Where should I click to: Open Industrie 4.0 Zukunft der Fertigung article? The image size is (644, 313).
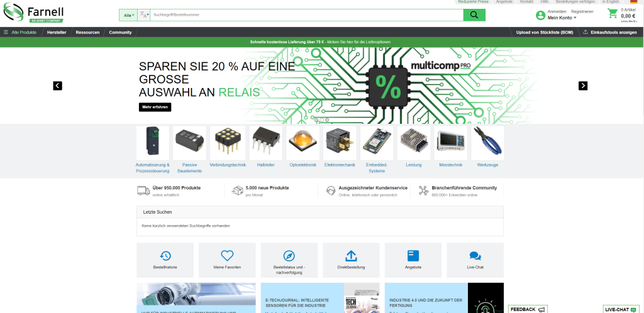(426, 303)
